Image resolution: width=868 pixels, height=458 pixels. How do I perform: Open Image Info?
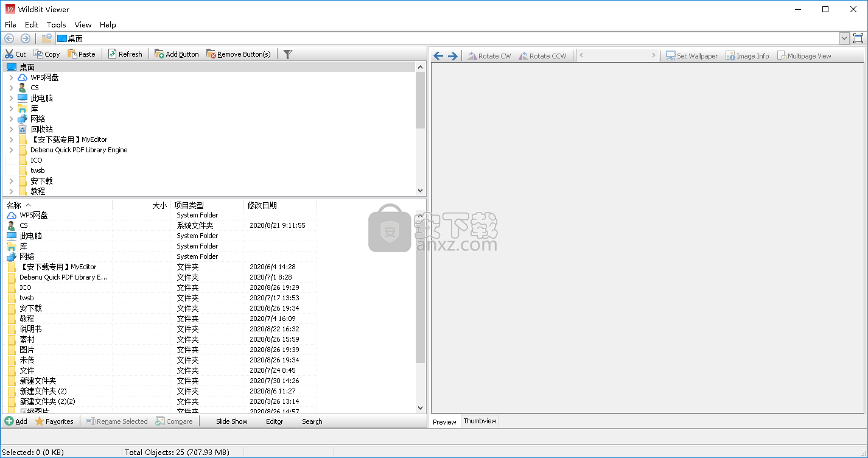tap(747, 55)
